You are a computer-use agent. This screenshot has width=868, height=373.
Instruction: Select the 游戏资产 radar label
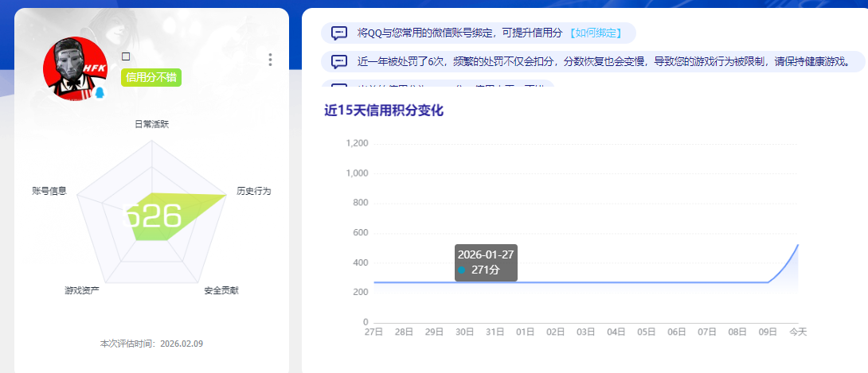(x=82, y=290)
